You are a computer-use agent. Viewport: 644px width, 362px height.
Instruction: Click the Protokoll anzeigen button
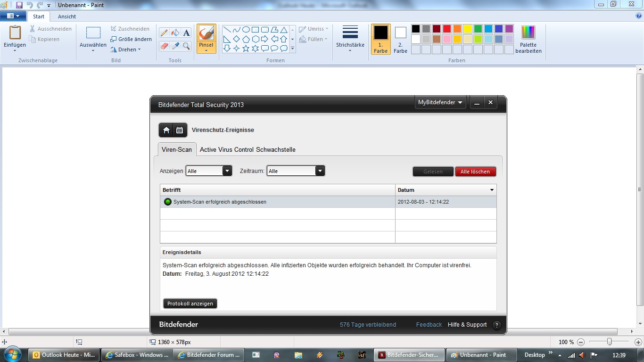pos(190,304)
